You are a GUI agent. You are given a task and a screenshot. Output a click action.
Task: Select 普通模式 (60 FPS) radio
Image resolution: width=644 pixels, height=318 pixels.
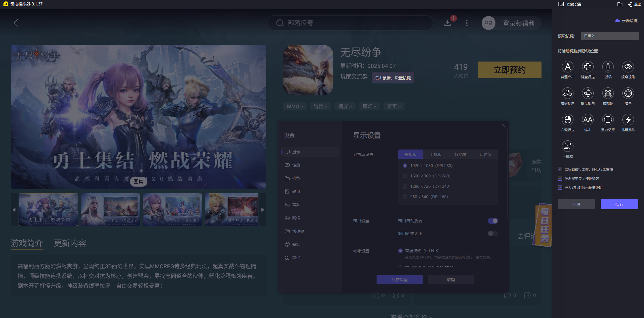(400, 251)
